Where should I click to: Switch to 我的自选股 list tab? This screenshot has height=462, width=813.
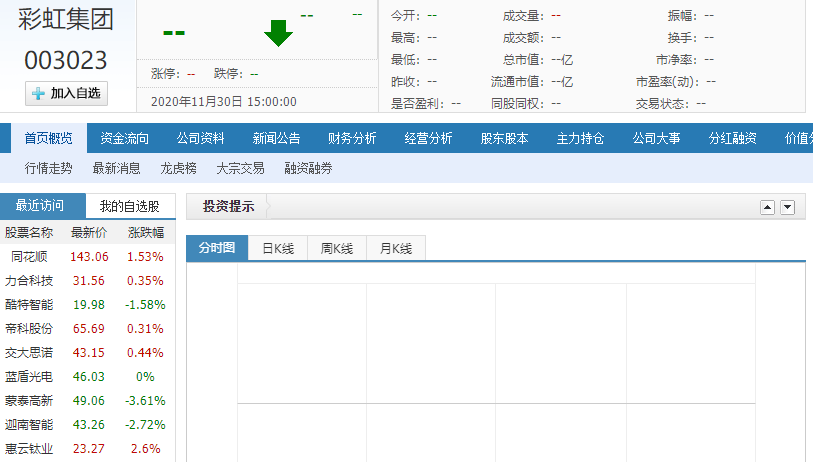tap(130, 206)
